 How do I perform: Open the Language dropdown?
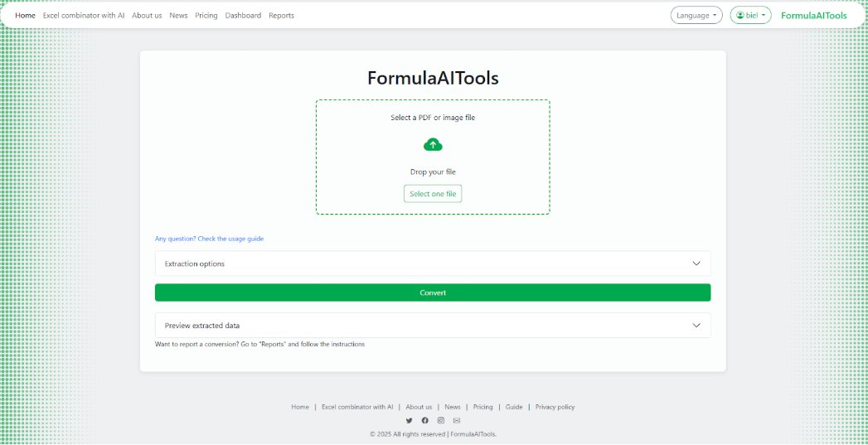coord(696,16)
